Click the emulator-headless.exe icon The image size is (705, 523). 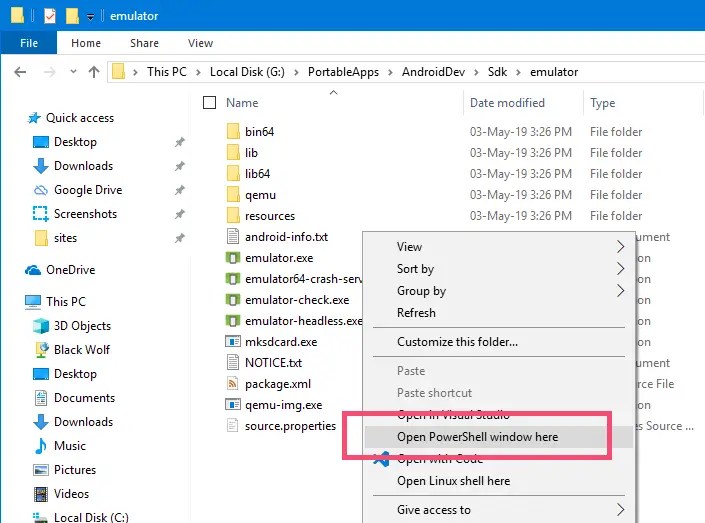click(233, 321)
